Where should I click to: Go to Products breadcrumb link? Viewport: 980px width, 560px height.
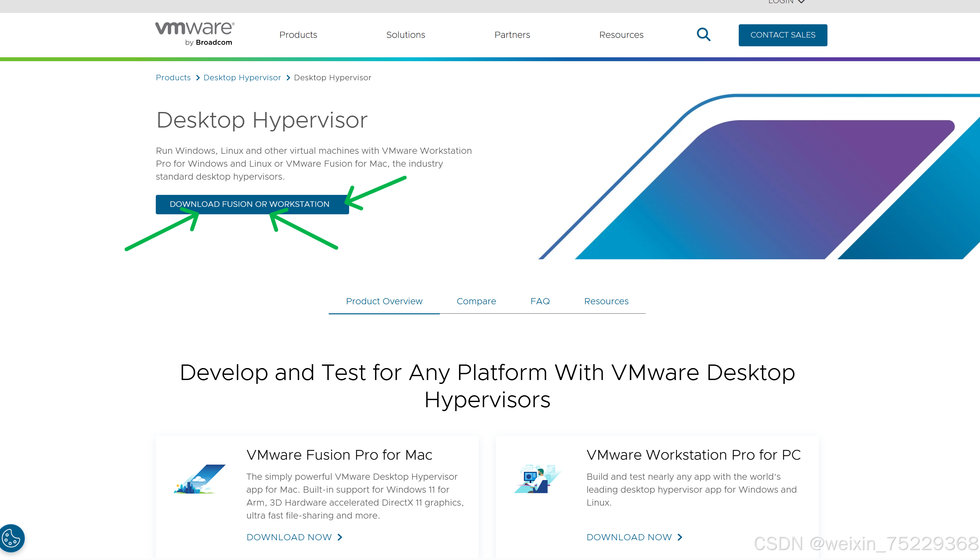[x=173, y=78]
